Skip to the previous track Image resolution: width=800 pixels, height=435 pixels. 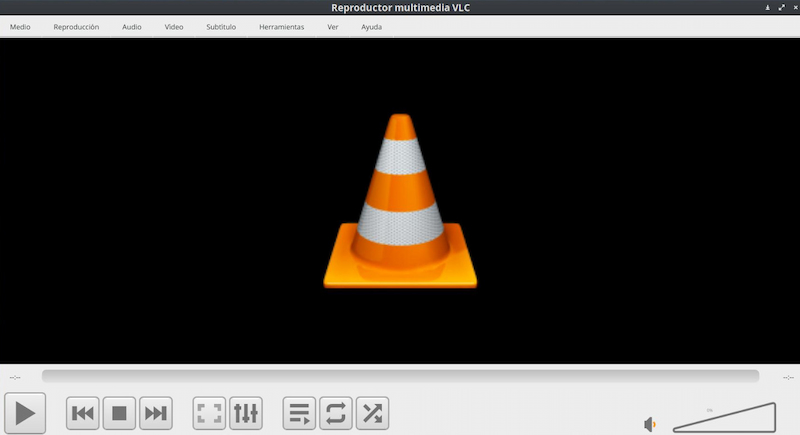tap(84, 412)
